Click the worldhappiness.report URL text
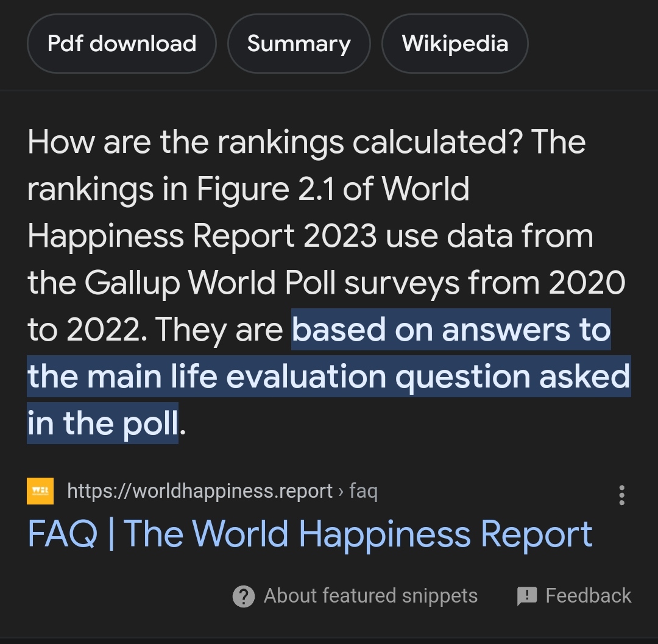 pyautogui.click(x=200, y=491)
